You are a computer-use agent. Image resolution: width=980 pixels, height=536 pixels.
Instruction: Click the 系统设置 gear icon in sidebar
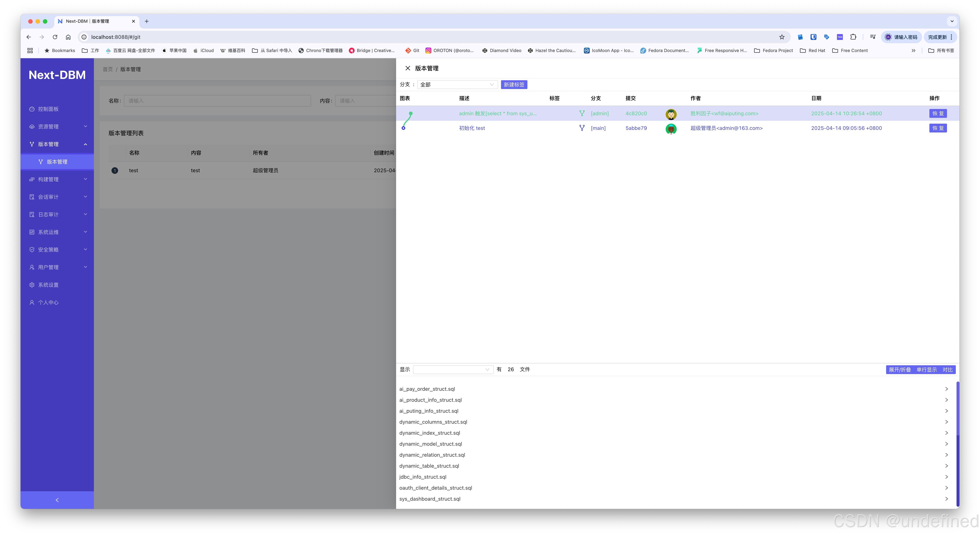(x=32, y=285)
